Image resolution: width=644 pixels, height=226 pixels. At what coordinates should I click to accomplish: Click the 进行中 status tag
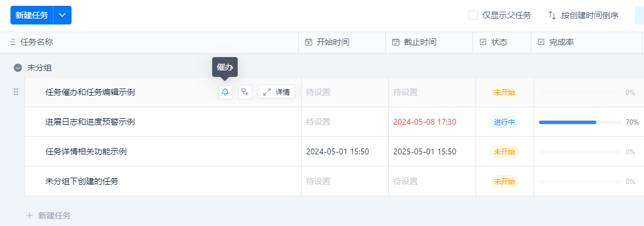tap(504, 122)
